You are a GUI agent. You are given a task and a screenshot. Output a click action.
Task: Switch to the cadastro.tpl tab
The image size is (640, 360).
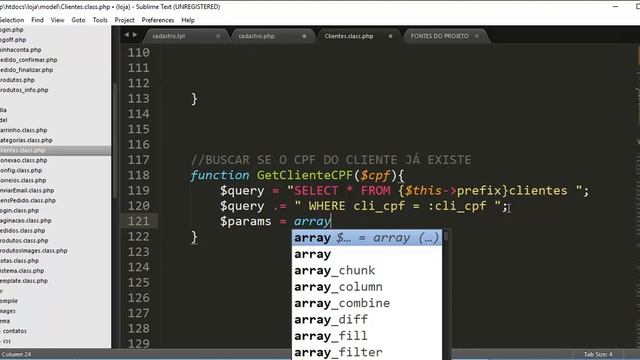pyautogui.click(x=169, y=36)
